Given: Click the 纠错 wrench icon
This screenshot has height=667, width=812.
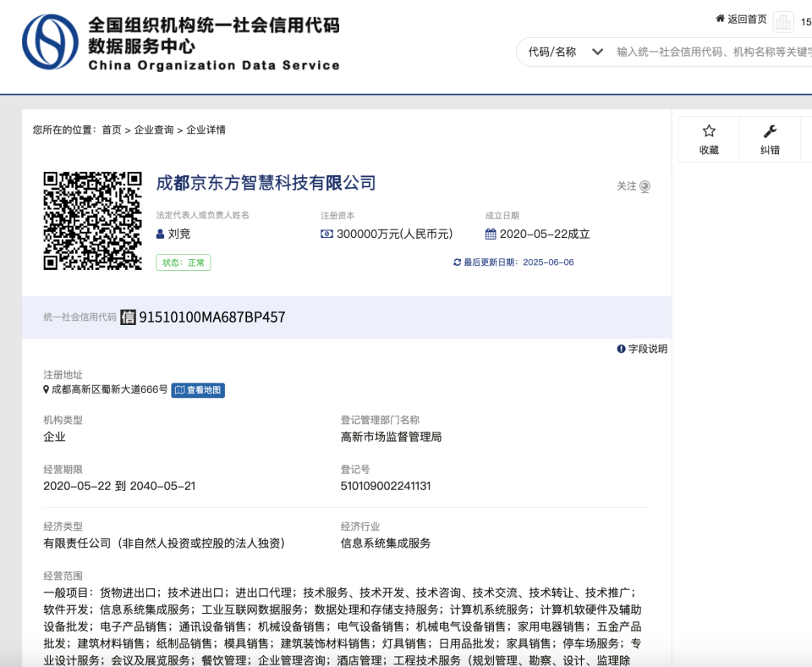Looking at the screenshot, I should pyautogui.click(x=770, y=131).
